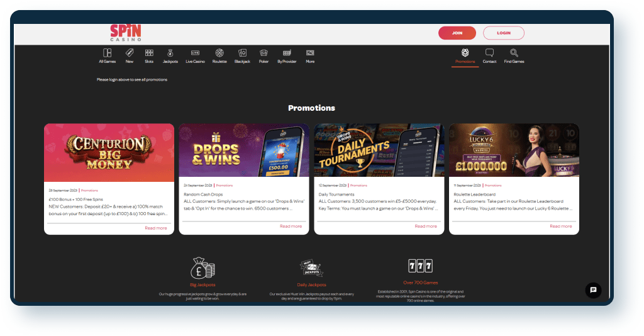
Task: Click the Big Jackpots money bag icon
Action: [x=203, y=268]
